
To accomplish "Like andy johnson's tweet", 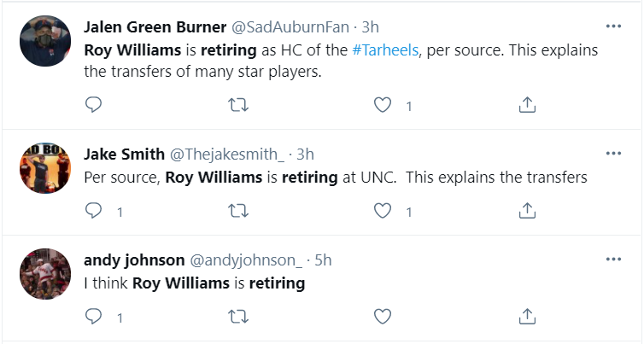I will (383, 317).
